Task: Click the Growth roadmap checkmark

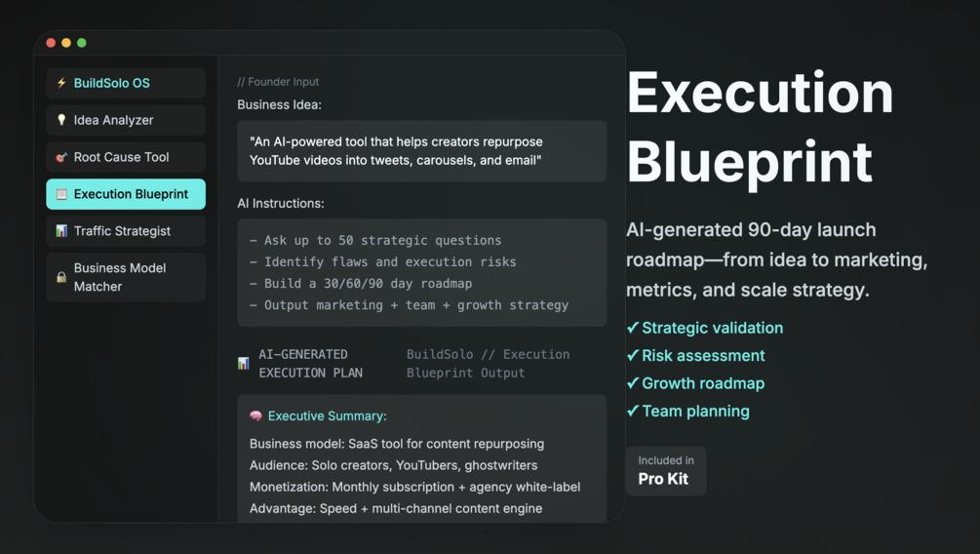Action: tap(633, 383)
